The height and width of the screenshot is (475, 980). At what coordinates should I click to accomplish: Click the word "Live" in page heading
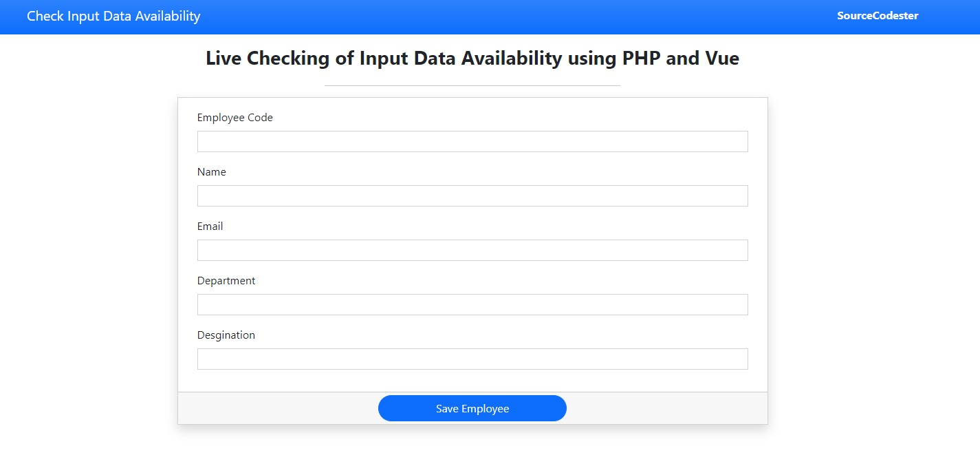pyautogui.click(x=224, y=59)
